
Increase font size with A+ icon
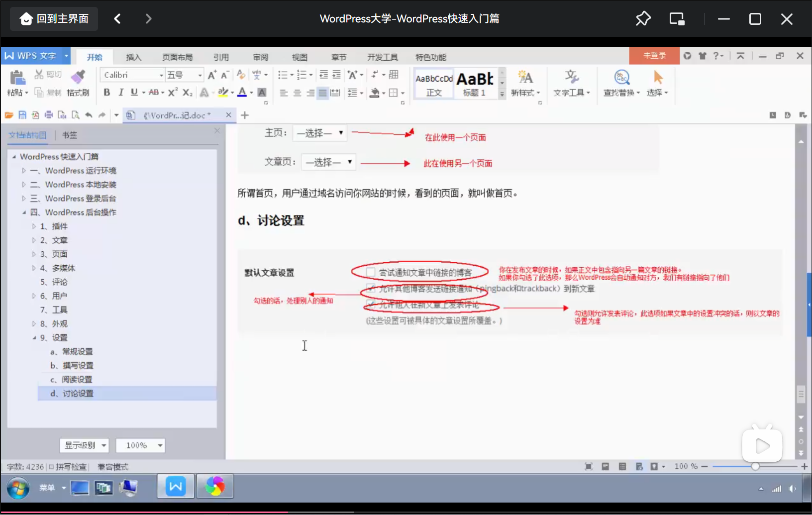(212, 75)
